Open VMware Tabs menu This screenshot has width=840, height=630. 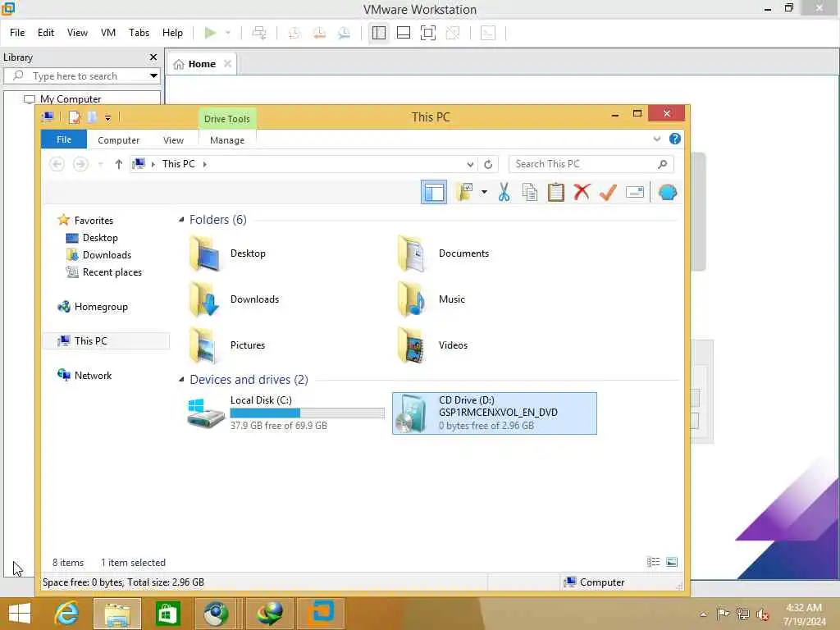click(x=139, y=33)
